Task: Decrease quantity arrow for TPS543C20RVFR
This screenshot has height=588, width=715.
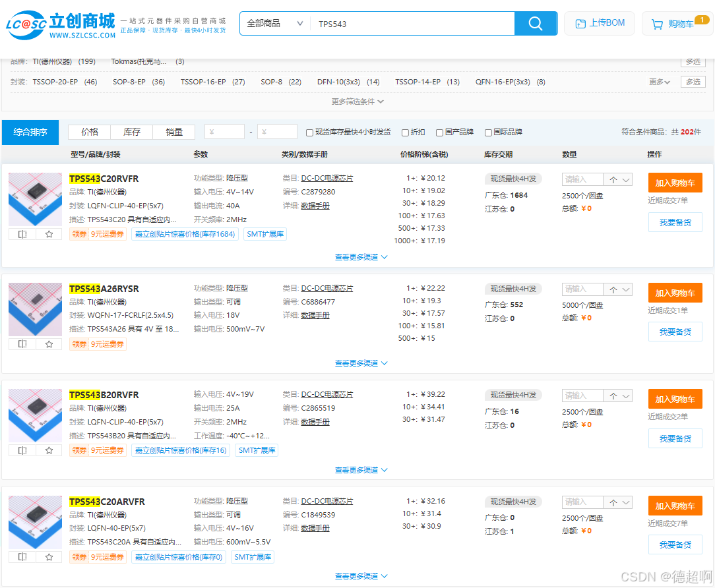Action: 626,179
